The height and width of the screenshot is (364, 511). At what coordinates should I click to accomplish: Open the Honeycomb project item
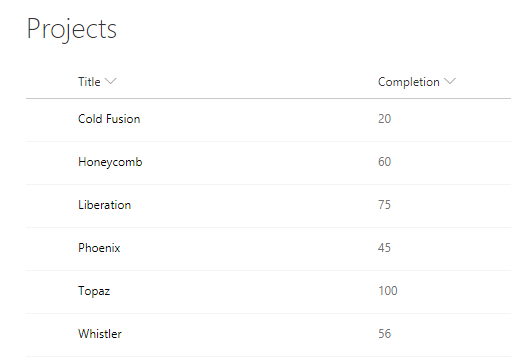110,162
